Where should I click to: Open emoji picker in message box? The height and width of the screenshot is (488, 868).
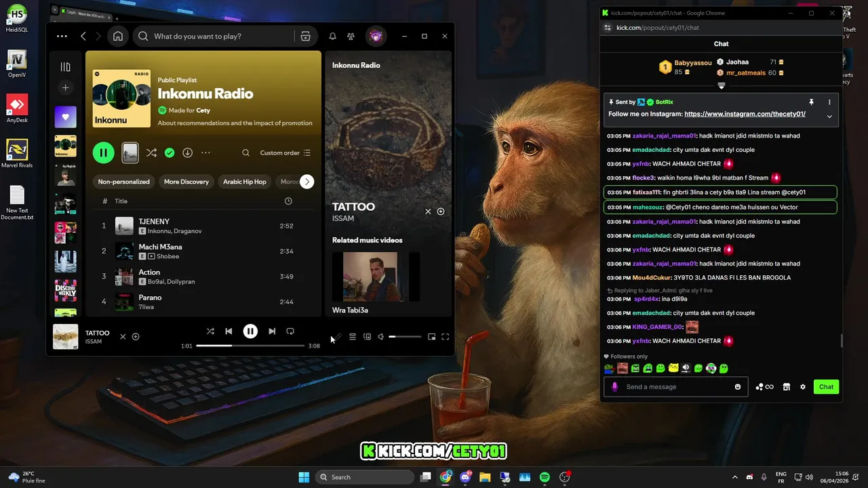coord(738,387)
